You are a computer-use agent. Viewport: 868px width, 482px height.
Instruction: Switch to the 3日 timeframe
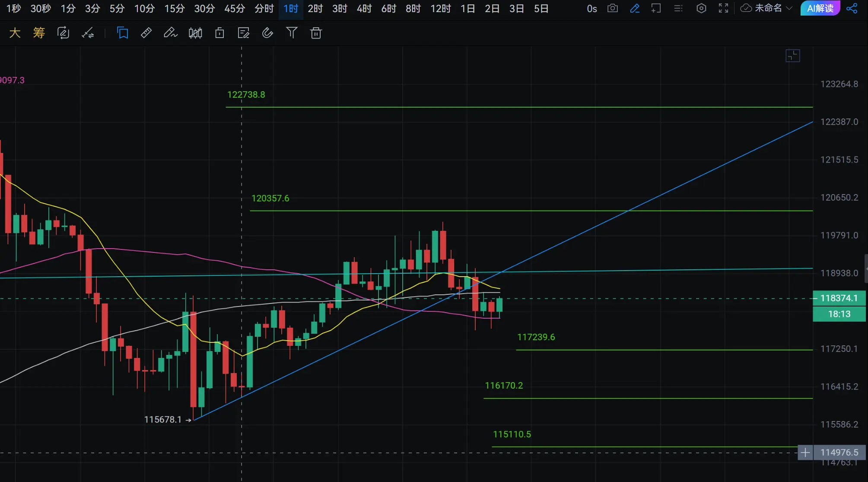(x=517, y=9)
